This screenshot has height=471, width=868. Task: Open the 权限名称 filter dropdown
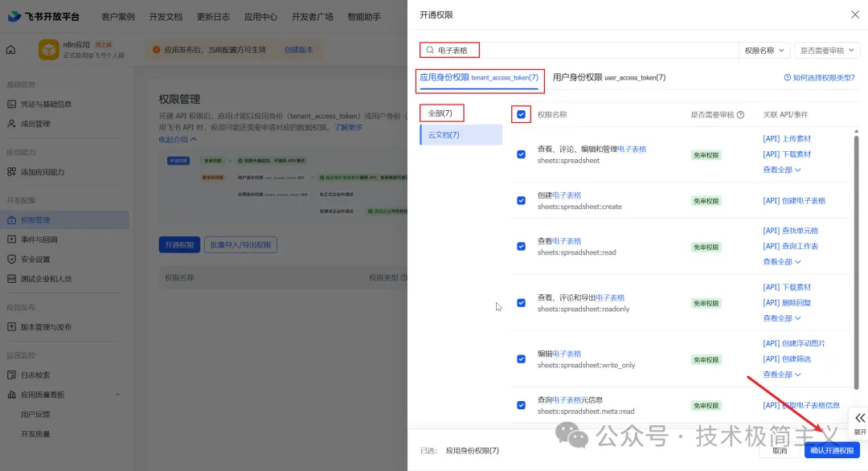click(764, 50)
